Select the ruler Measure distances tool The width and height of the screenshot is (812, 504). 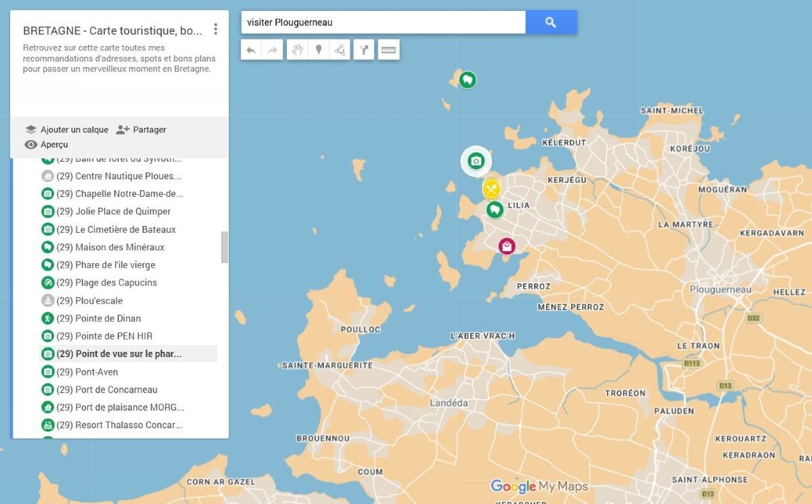[388, 50]
